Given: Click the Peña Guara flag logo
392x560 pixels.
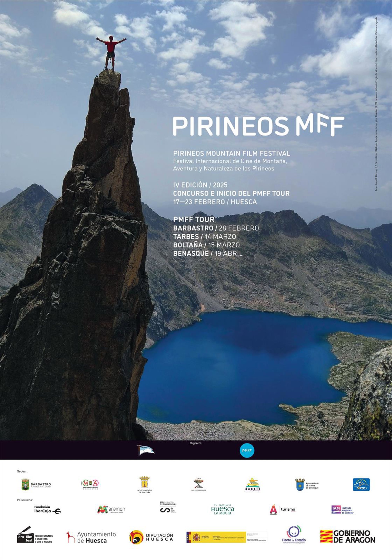Looking at the screenshot, I should [x=146, y=450].
